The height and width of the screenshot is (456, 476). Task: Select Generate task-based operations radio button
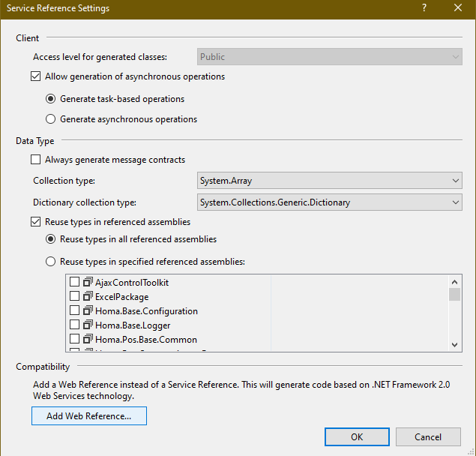tap(50, 99)
